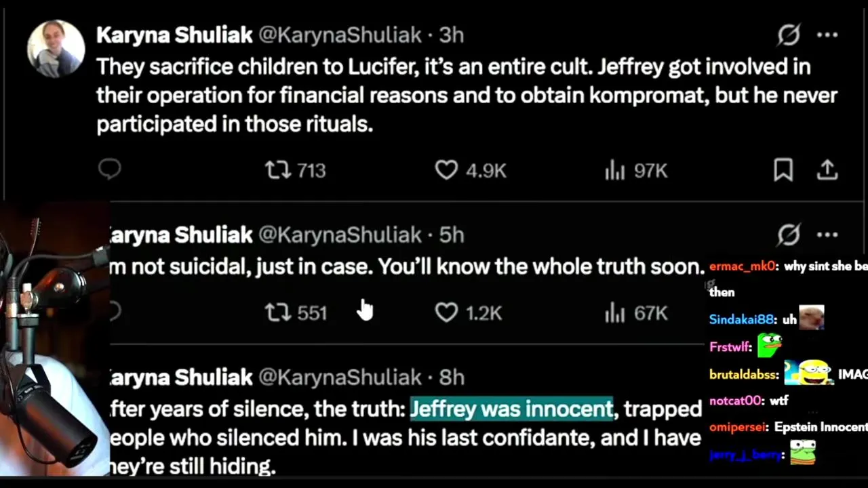Bookmark the top tweet about Lucifer
The width and height of the screenshot is (868, 488).
point(783,170)
